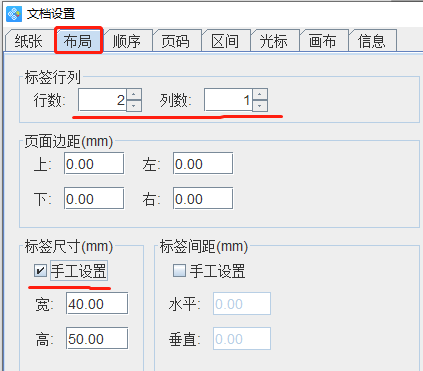Viewport: 423px width, 371px height.
Task: Click the label 宽 width field
Action: (x=97, y=303)
